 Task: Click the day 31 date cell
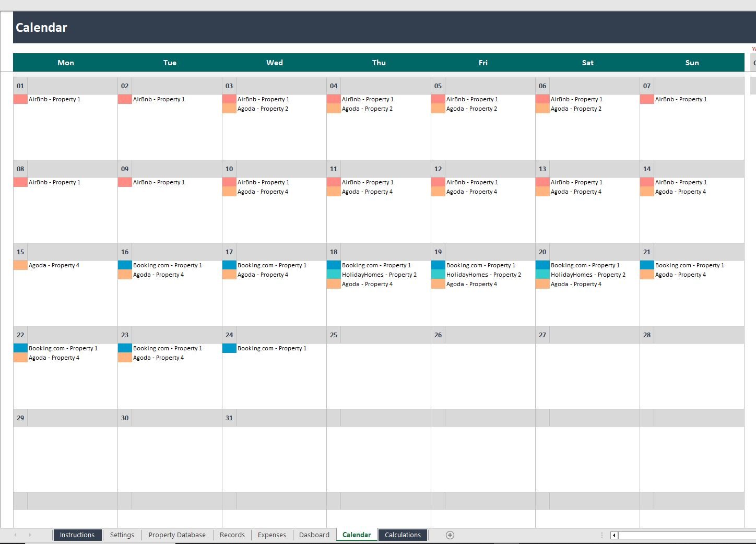pyautogui.click(x=229, y=418)
